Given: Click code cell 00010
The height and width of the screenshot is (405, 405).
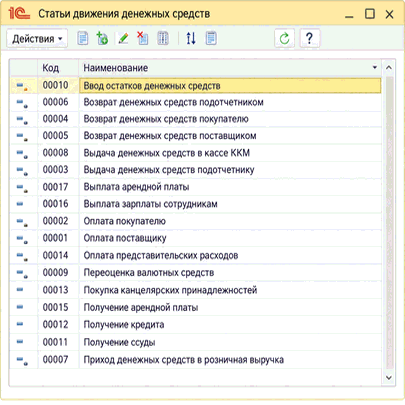Looking at the screenshot, I should click(58, 86).
